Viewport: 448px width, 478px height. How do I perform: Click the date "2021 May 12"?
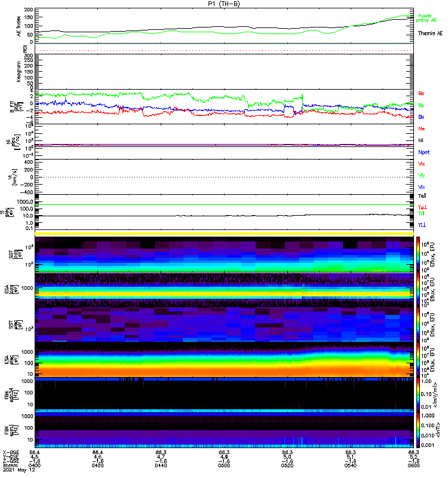19,470
